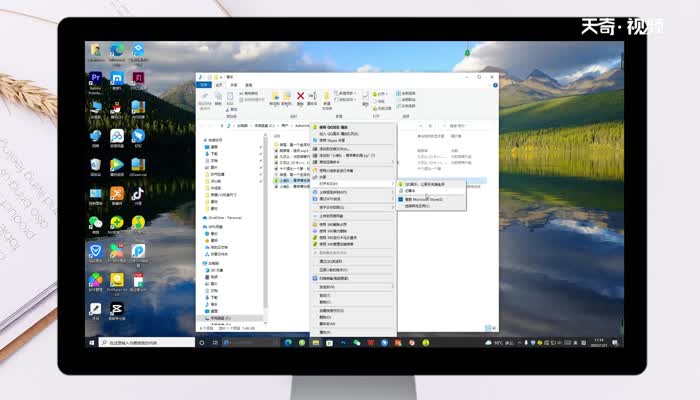Launch WeChat from the desktop
The height and width of the screenshot is (400, 700).
(96, 222)
